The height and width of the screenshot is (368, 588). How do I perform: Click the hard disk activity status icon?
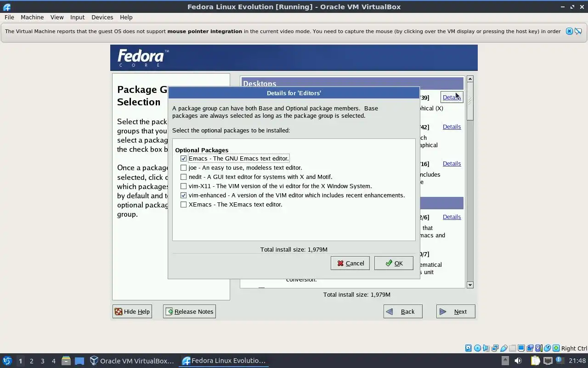tap(469, 348)
